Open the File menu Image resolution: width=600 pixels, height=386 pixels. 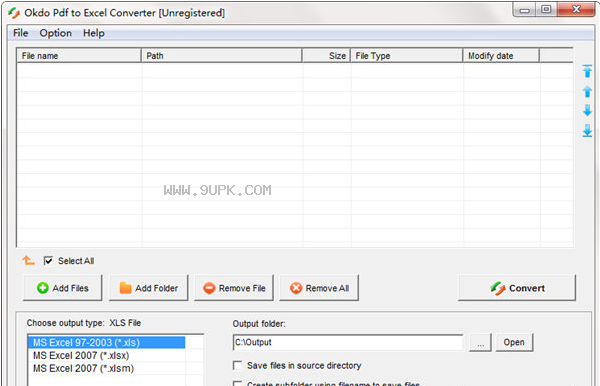[21, 33]
